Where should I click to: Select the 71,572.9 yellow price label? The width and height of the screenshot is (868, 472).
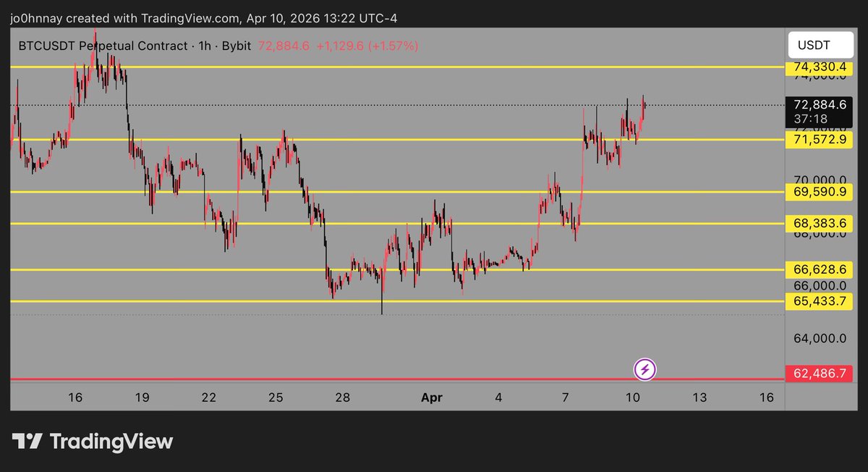click(820, 138)
